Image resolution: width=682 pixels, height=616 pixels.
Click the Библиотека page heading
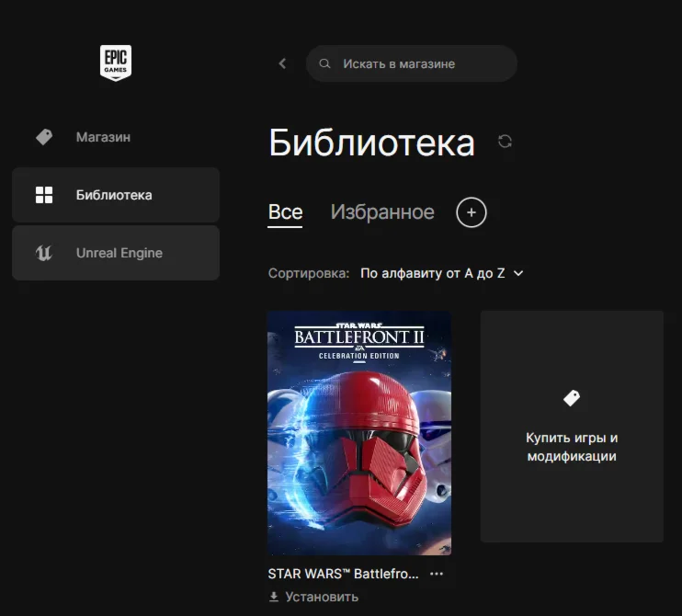coord(371,143)
